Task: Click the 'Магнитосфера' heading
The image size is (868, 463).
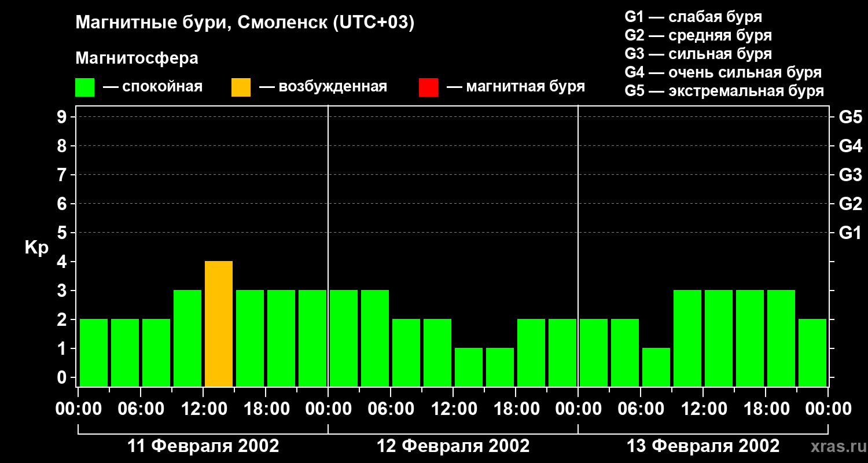Action: tap(137, 58)
